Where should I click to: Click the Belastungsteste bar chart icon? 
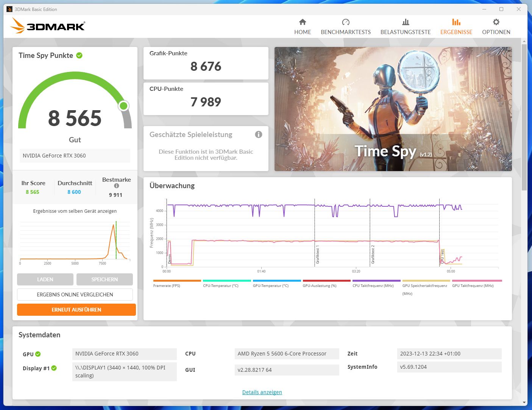tap(406, 22)
